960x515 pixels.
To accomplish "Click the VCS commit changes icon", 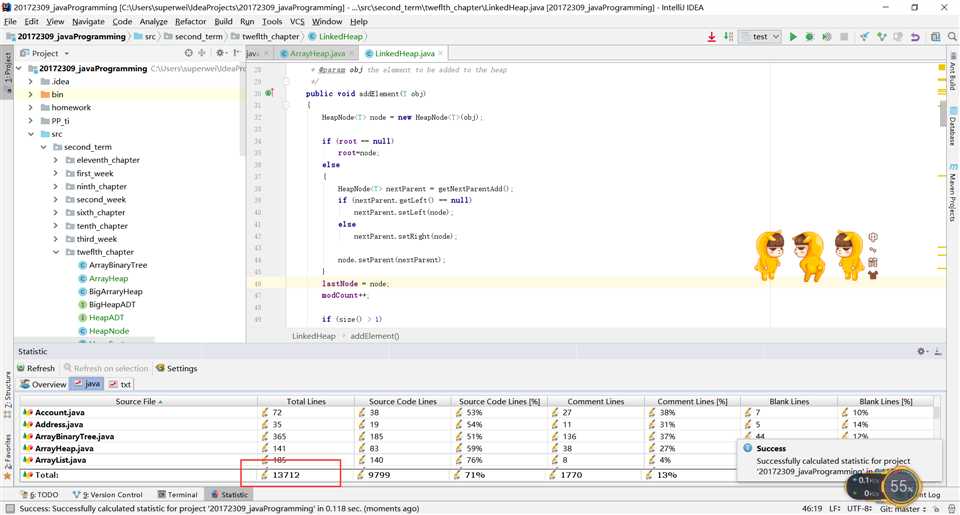I will click(x=881, y=37).
